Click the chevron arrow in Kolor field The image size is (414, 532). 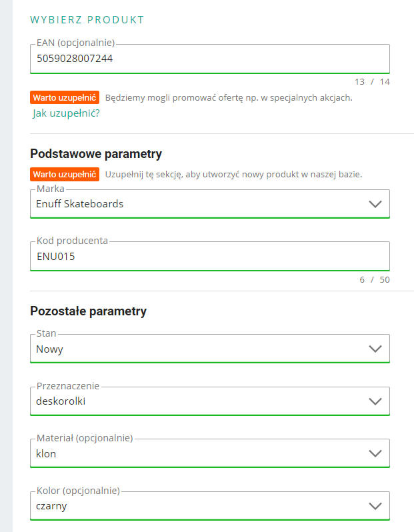tap(375, 506)
